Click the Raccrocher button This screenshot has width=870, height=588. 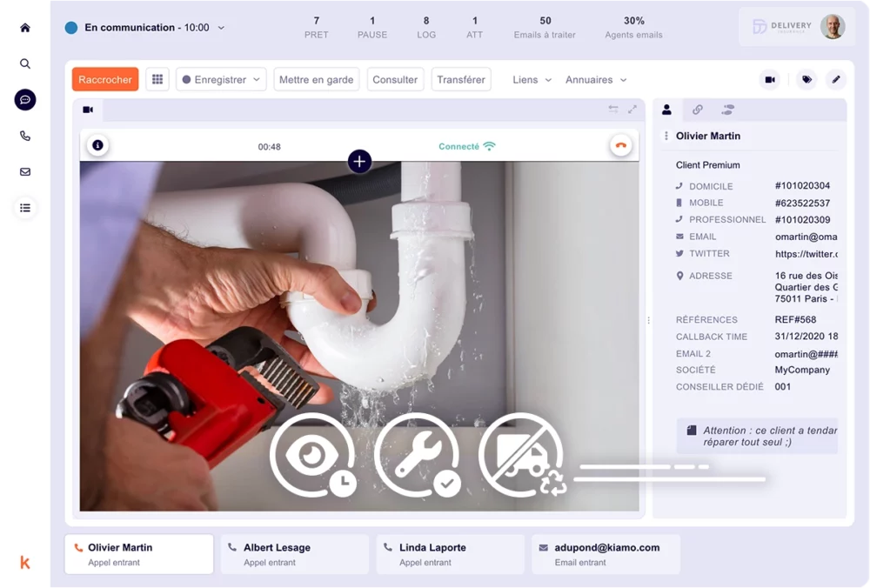tap(105, 79)
